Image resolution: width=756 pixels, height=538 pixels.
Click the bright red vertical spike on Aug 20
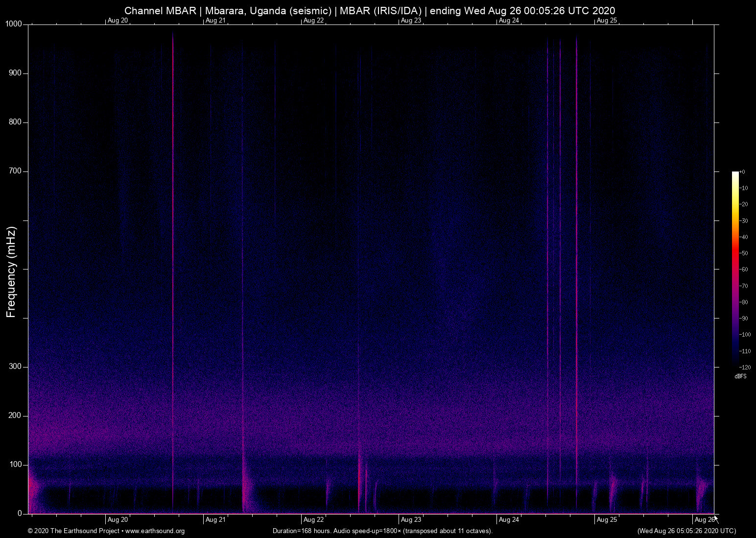pos(173,245)
